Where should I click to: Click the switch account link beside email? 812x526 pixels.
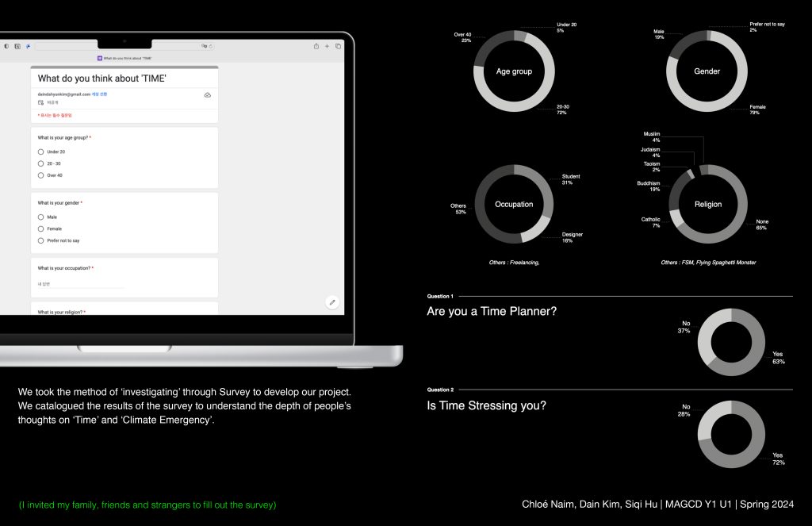[x=99, y=94]
